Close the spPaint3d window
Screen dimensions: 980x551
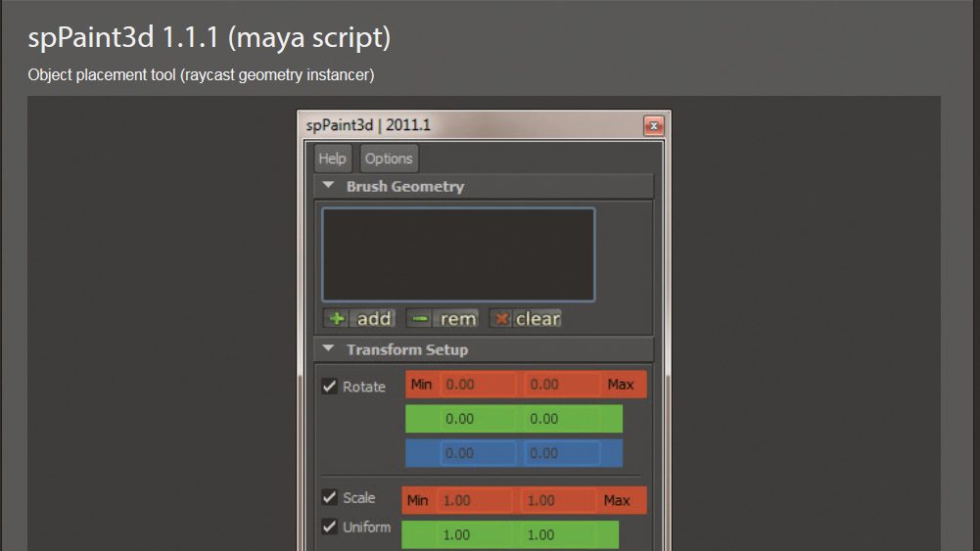[654, 125]
